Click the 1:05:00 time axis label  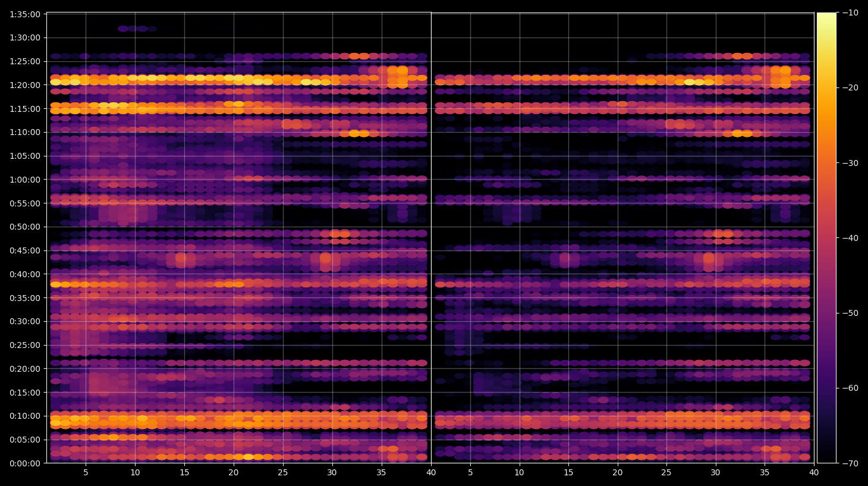pyautogui.click(x=25, y=156)
